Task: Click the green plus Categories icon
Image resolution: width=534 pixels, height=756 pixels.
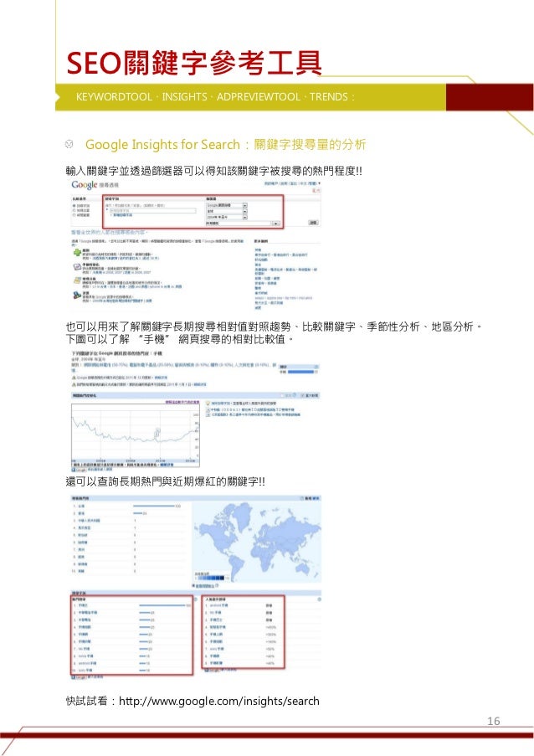Action: 77,253
